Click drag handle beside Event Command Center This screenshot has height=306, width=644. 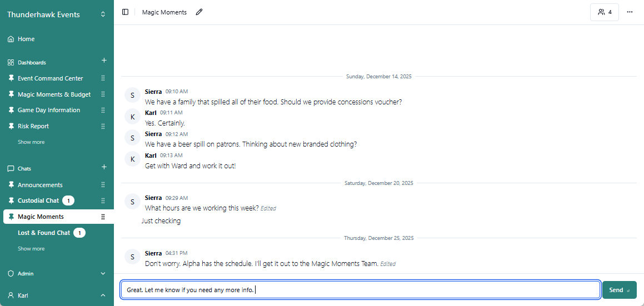point(103,78)
